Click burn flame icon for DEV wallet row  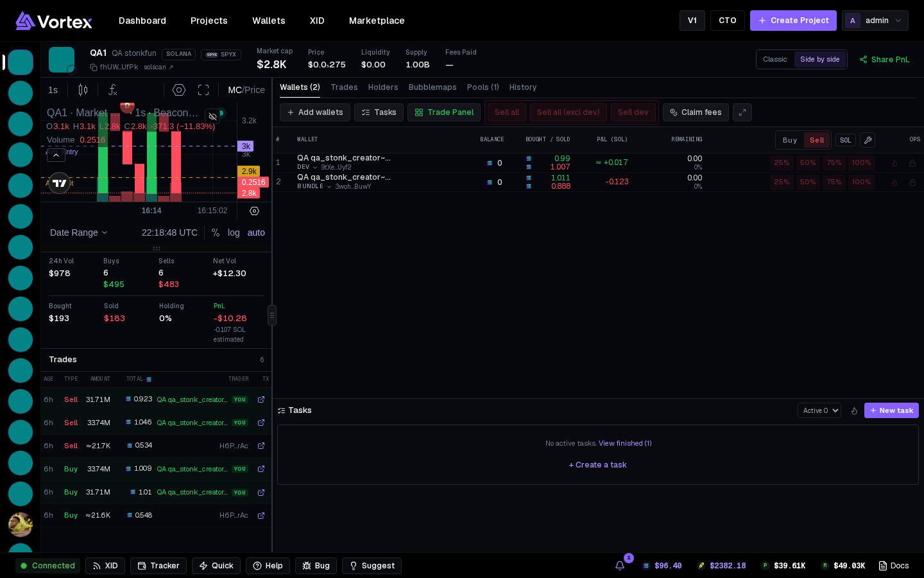(x=894, y=163)
